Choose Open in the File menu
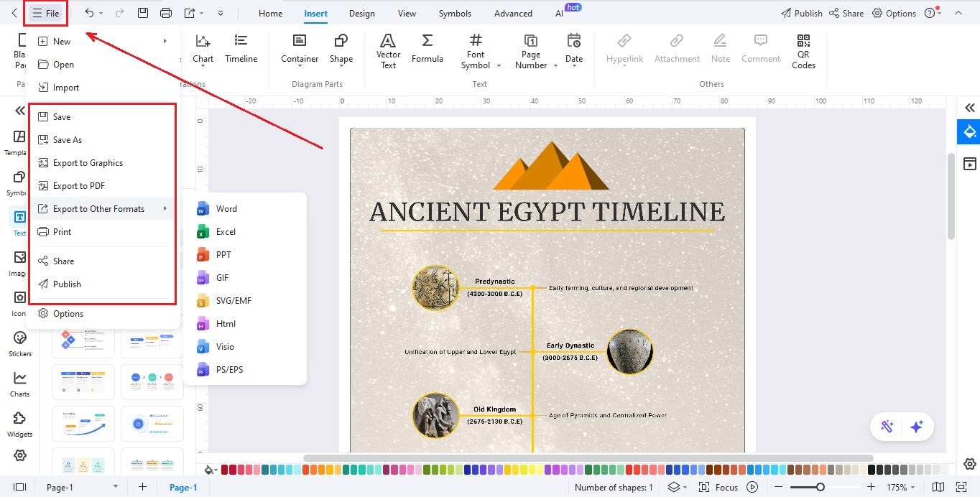980x497 pixels. click(102, 64)
